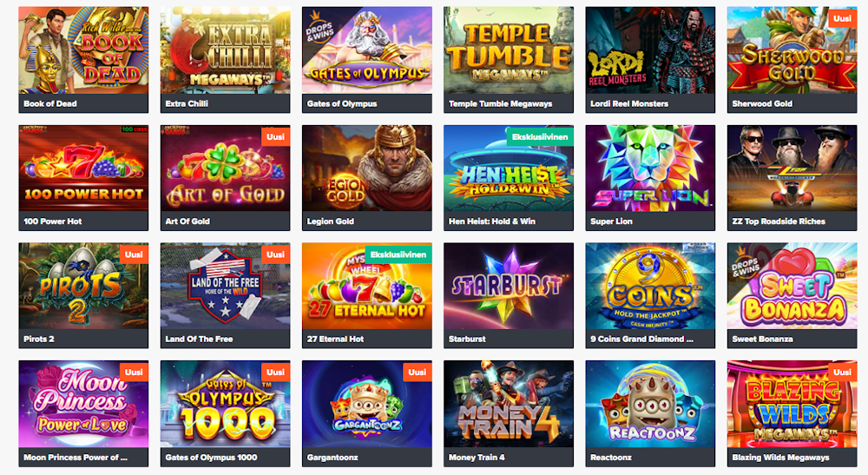Click the Lordi Reel Monsters tile
This screenshot has width=868, height=475.
pyautogui.click(x=650, y=60)
